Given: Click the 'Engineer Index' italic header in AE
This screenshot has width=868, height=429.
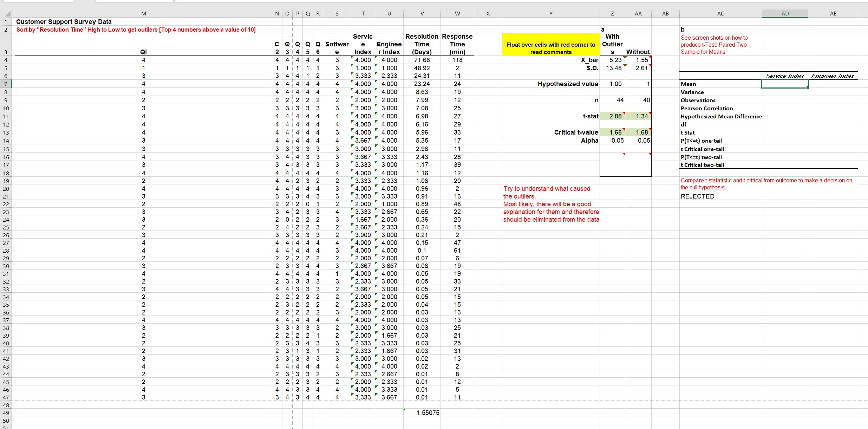Looking at the screenshot, I should 833,76.
